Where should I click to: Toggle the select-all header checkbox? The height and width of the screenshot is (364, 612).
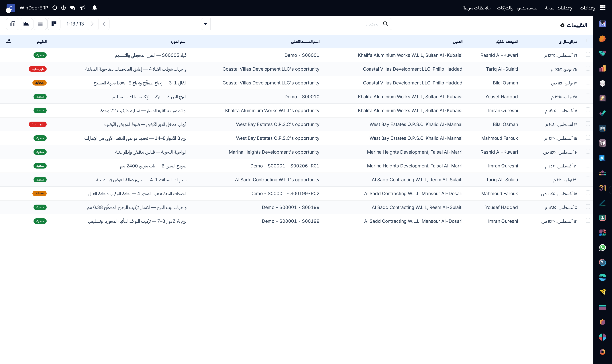tap(588, 40)
